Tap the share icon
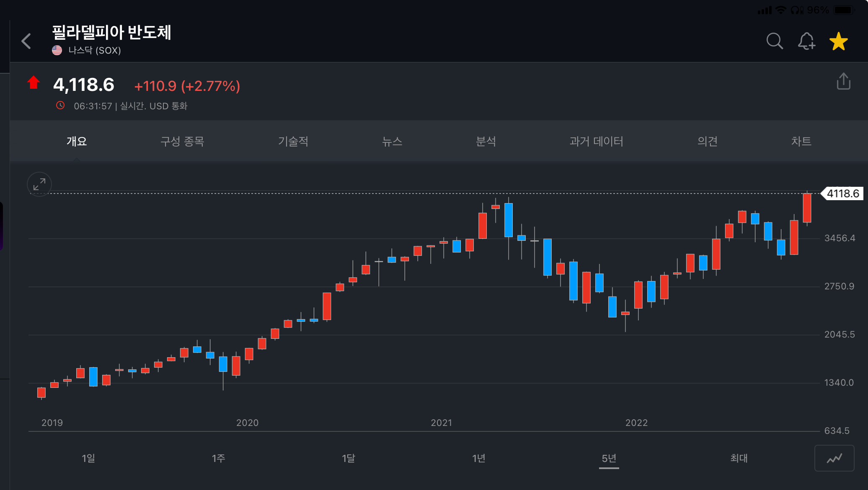868x490 pixels. (x=843, y=81)
